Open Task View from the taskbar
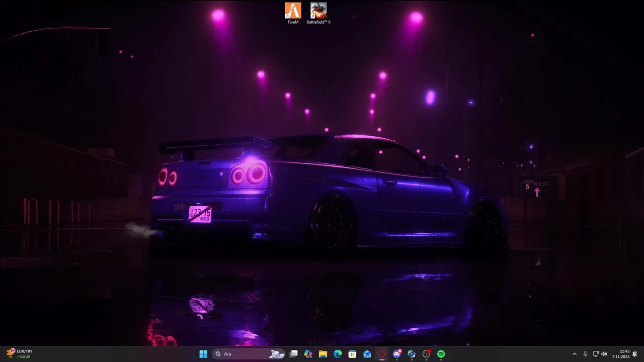The image size is (644, 362). tap(294, 354)
